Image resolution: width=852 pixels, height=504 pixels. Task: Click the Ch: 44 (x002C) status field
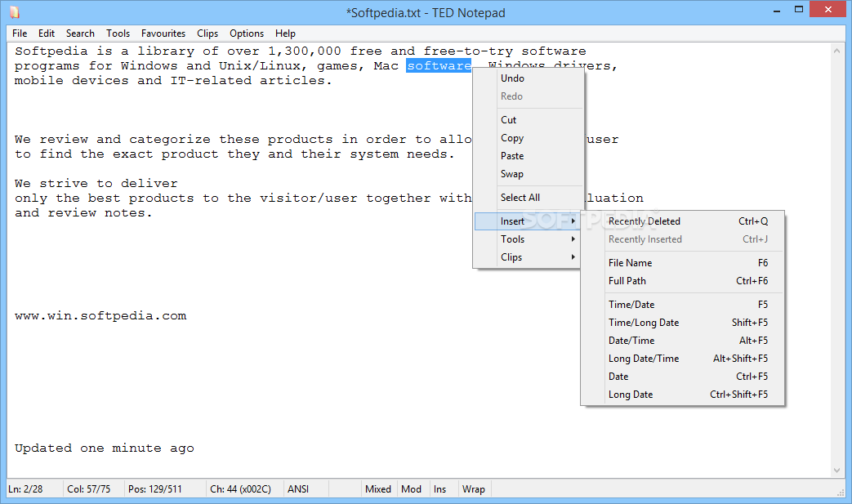[x=244, y=488]
